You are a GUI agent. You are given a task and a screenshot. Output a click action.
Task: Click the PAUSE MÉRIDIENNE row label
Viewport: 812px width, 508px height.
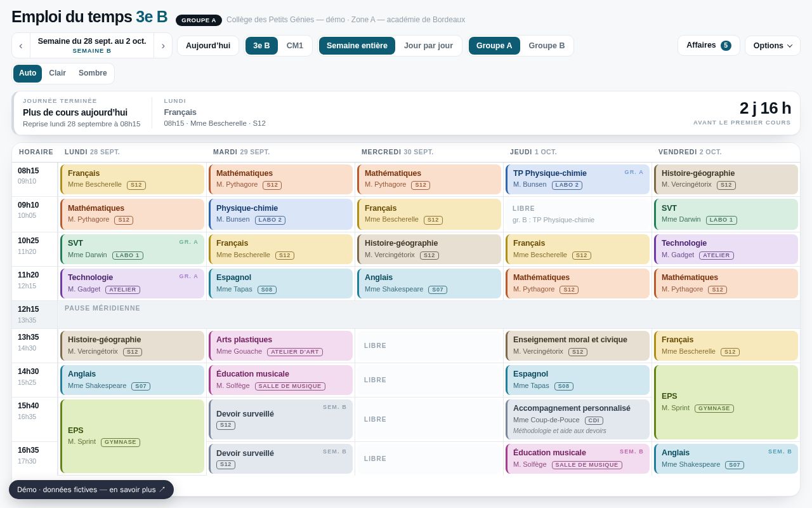[103, 309]
